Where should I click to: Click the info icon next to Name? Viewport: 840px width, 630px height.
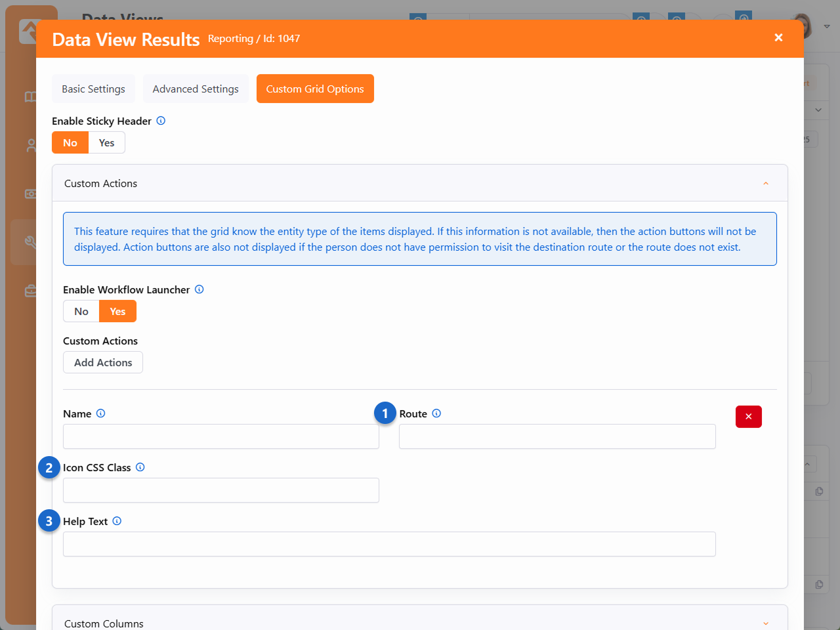[x=100, y=413]
